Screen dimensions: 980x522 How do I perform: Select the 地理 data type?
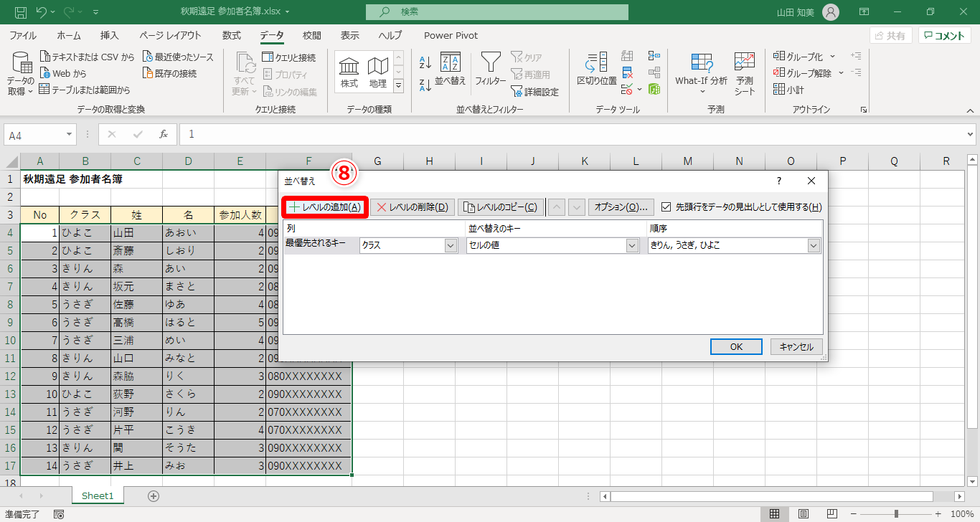point(377,72)
